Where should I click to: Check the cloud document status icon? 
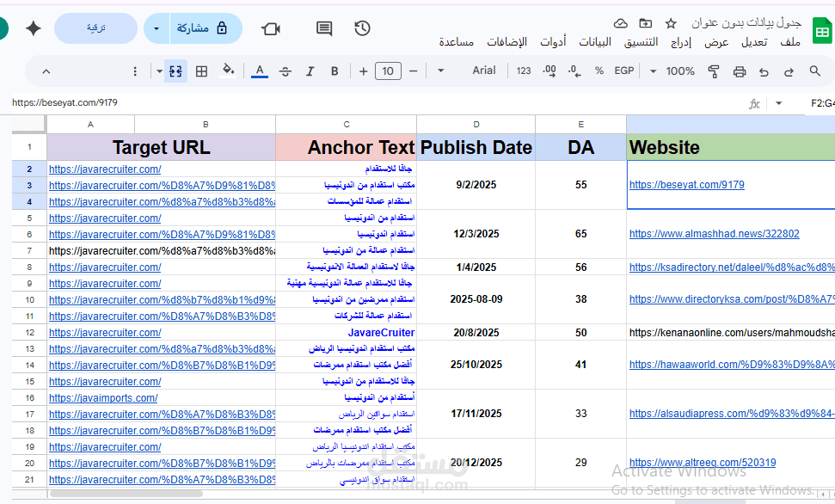620,23
